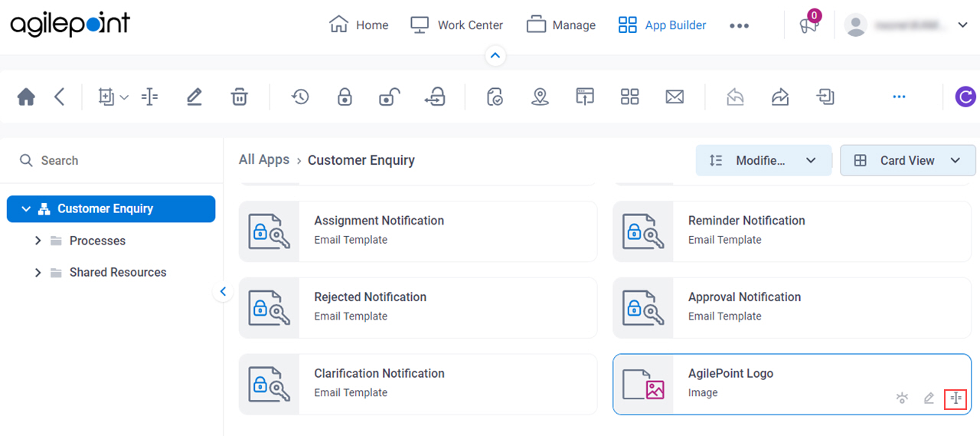This screenshot has height=436, width=980.
Task: Open the Modified sort dropdown
Action: (x=763, y=160)
